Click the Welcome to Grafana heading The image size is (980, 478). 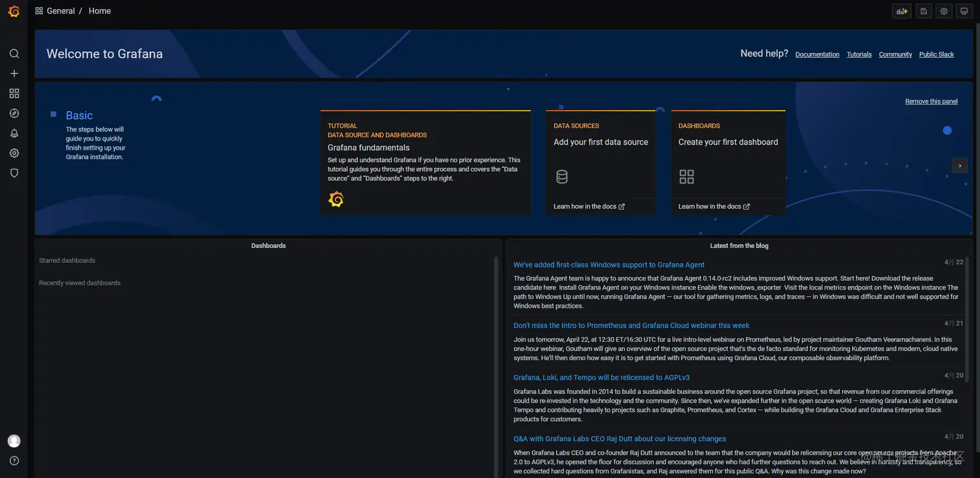tap(104, 54)
